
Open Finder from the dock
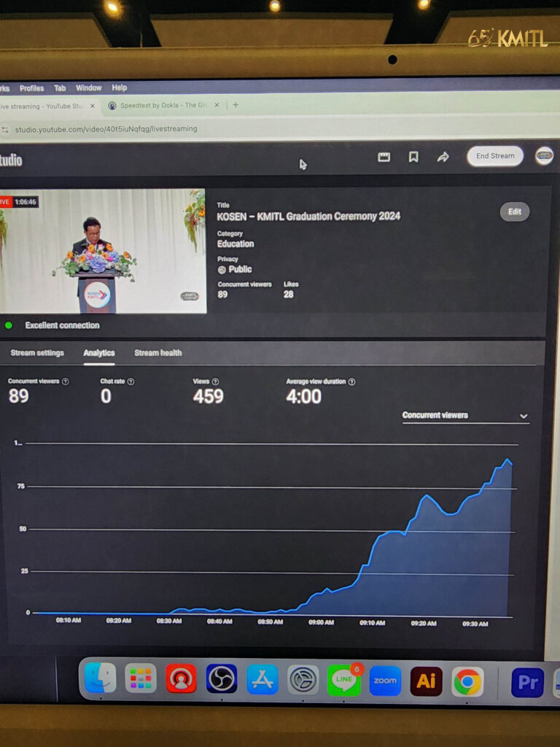pyautogui.click(x=100, y=678)
